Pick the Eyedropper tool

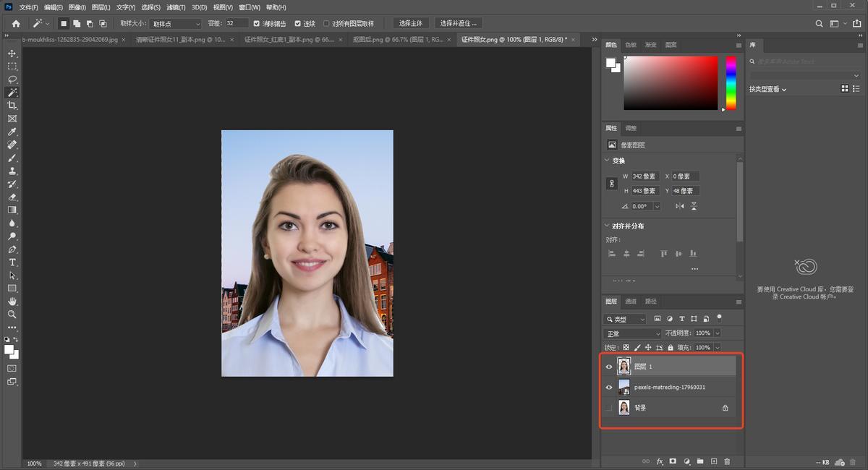point(12,132)
